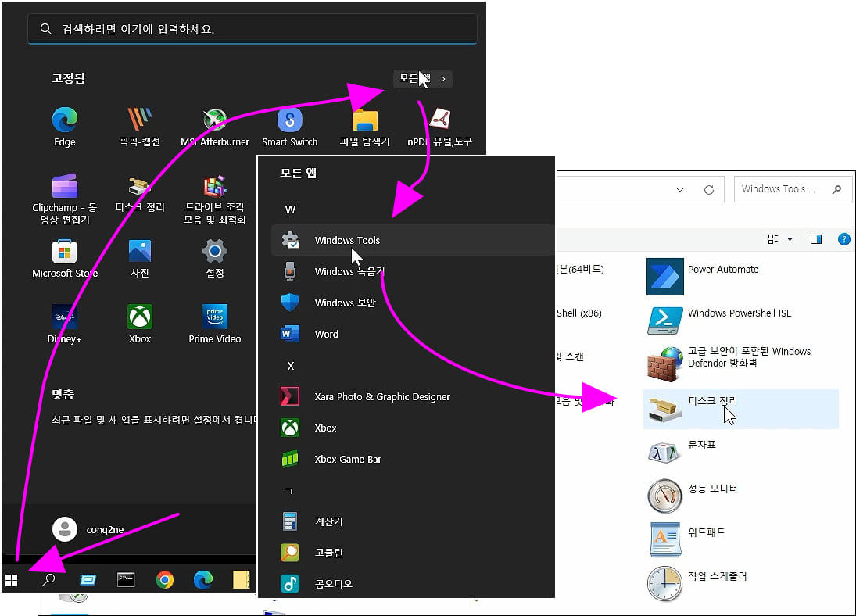
Task: Launch 곰오디오 from app list
Action: point(413,584)
